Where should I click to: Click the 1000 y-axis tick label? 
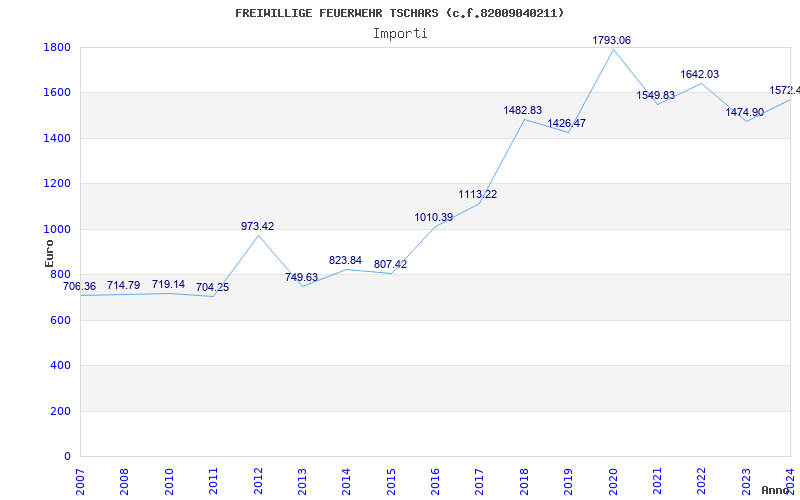56,230
